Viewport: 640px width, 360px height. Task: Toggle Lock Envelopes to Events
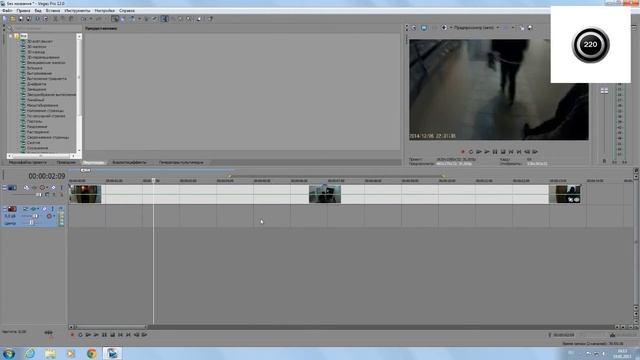147,19
